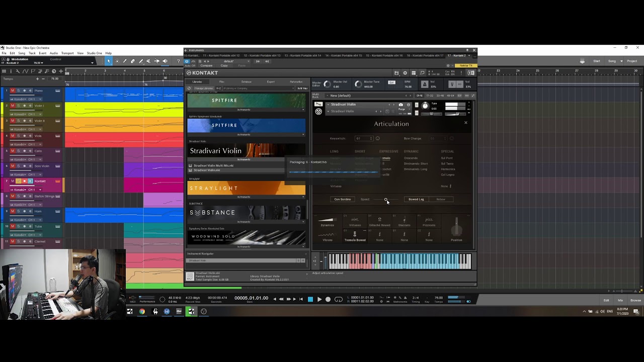Click the Tempo value field 76.00
Screen dimensions: 644x362
click(x=55, y=79)
